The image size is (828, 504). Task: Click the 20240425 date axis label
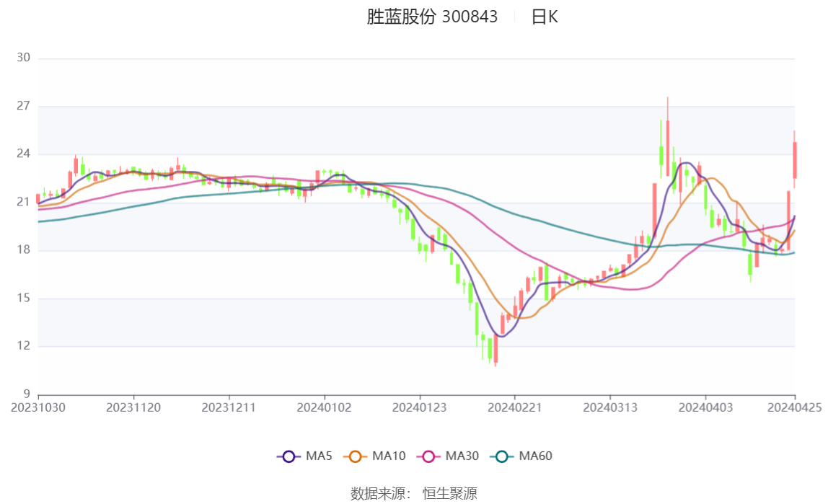794,407
